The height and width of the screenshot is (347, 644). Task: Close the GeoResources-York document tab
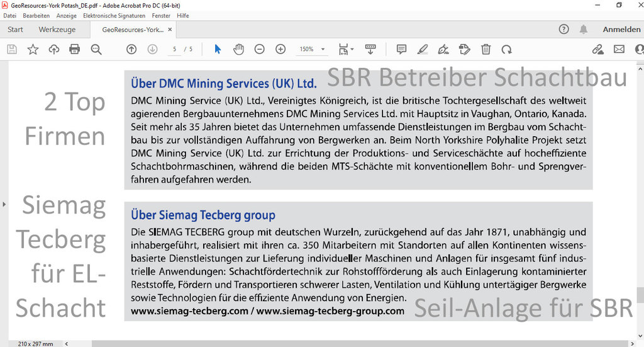170,30
